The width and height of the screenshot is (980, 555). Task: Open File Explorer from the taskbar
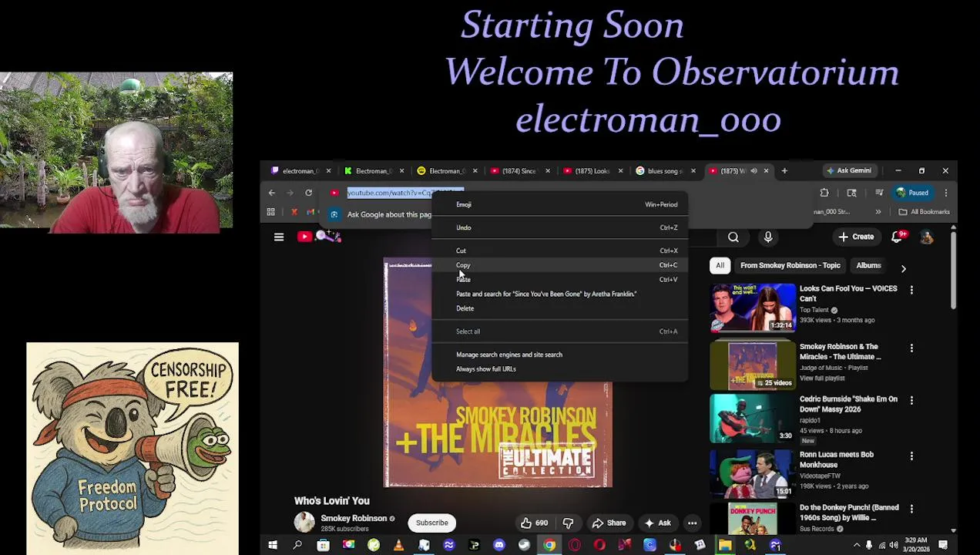coord(725,546)
